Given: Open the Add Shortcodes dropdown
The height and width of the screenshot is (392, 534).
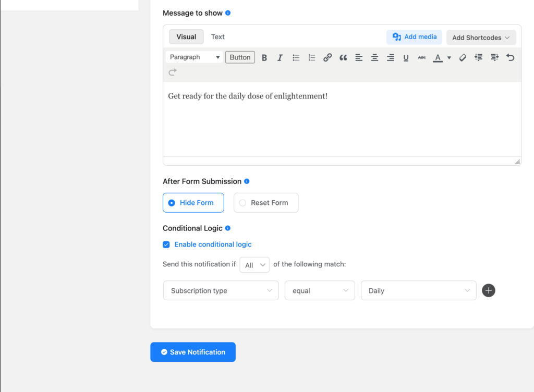Looking at the screenshot, I should tap(481, 38).
